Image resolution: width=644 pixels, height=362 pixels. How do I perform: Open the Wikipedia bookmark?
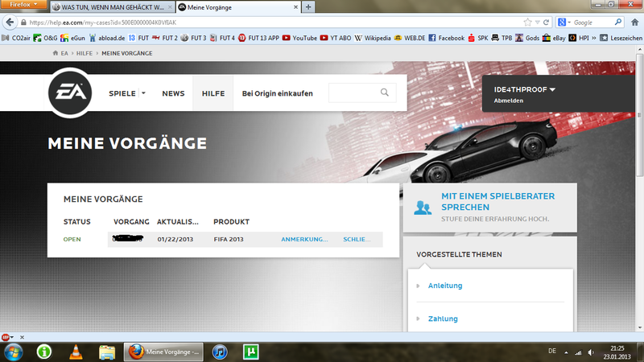373,38
